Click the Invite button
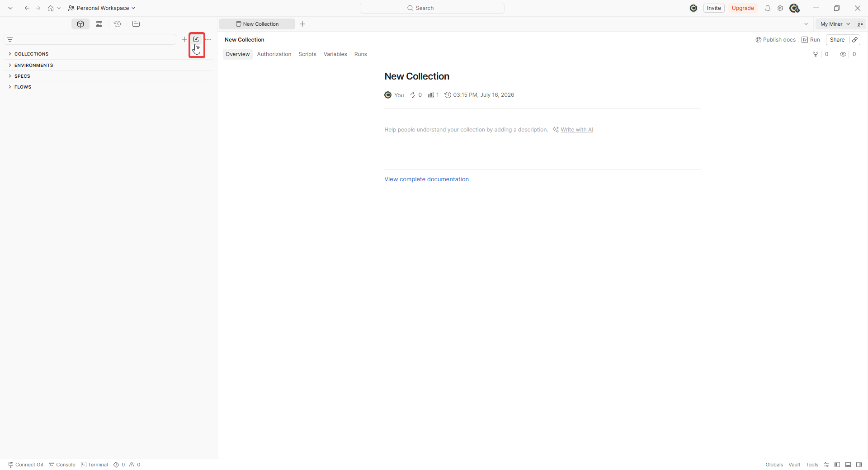The image size is (868, 470). 714,8
